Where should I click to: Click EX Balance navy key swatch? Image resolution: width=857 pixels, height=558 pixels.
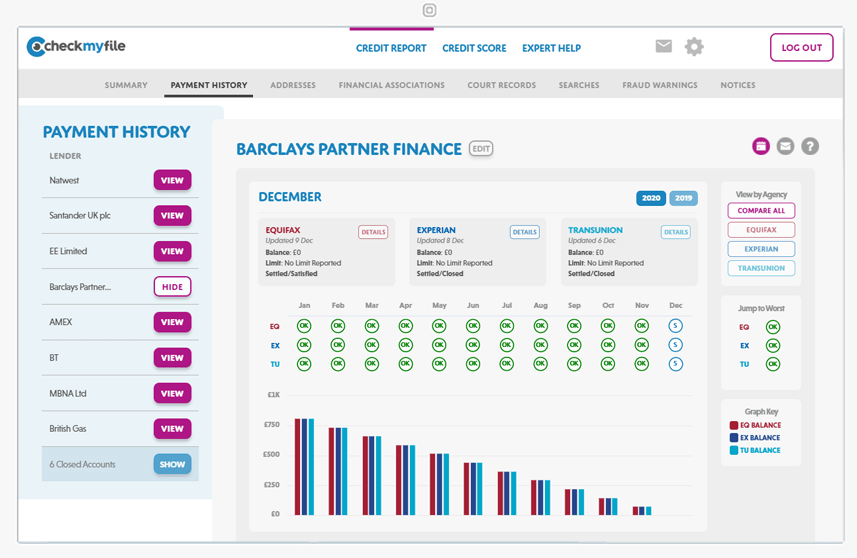click(734, 438)
